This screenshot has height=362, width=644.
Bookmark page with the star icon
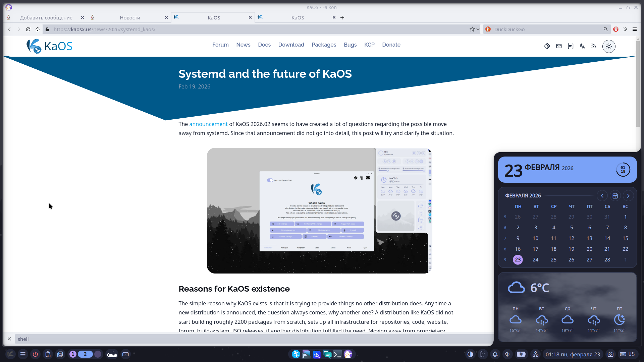click(472, 29)
